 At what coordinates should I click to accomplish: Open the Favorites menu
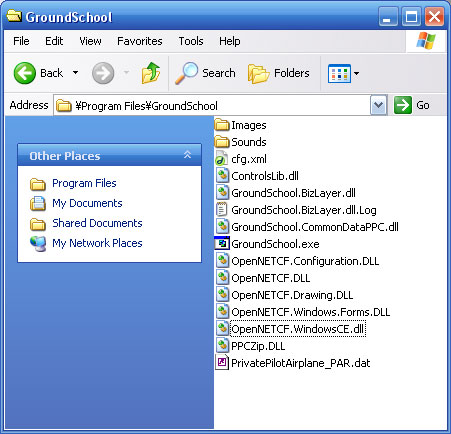pyautogui.click(x=140, y=41)
